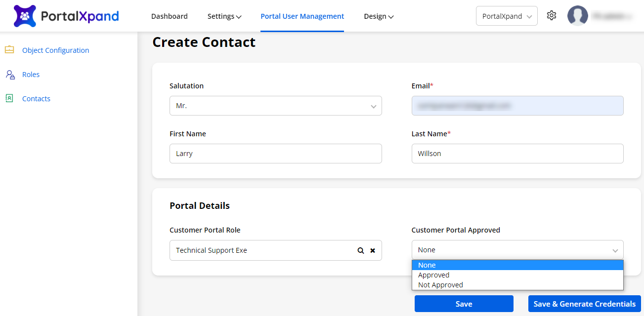Click into the Last Name field
The height and width of the screenshot is (316, 644).
point(517,154)
